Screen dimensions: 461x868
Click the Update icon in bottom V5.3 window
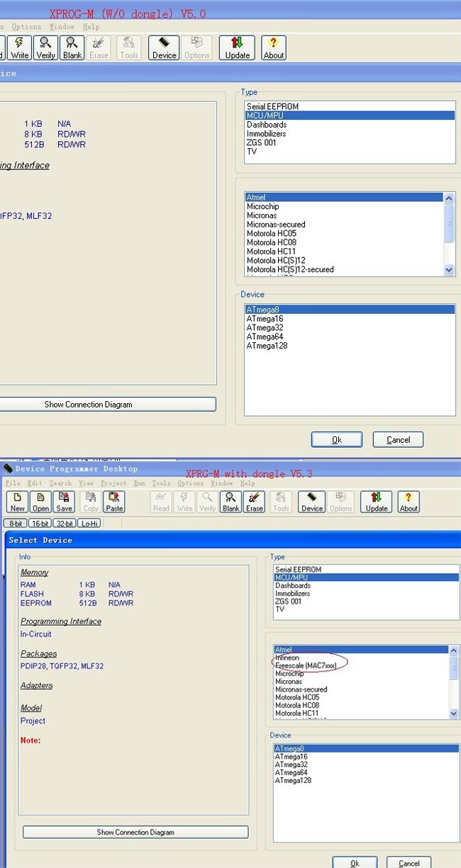[x=377, y=502]
